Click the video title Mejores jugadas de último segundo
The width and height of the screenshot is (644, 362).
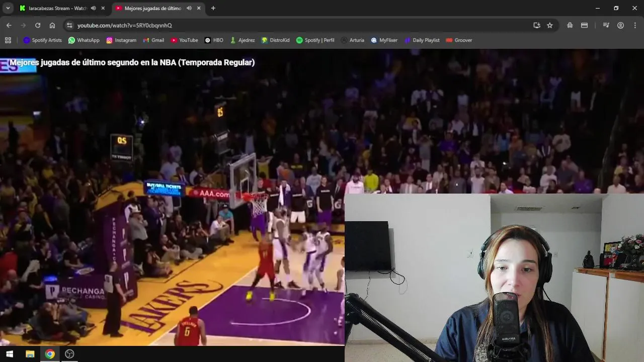coord(132,62)
